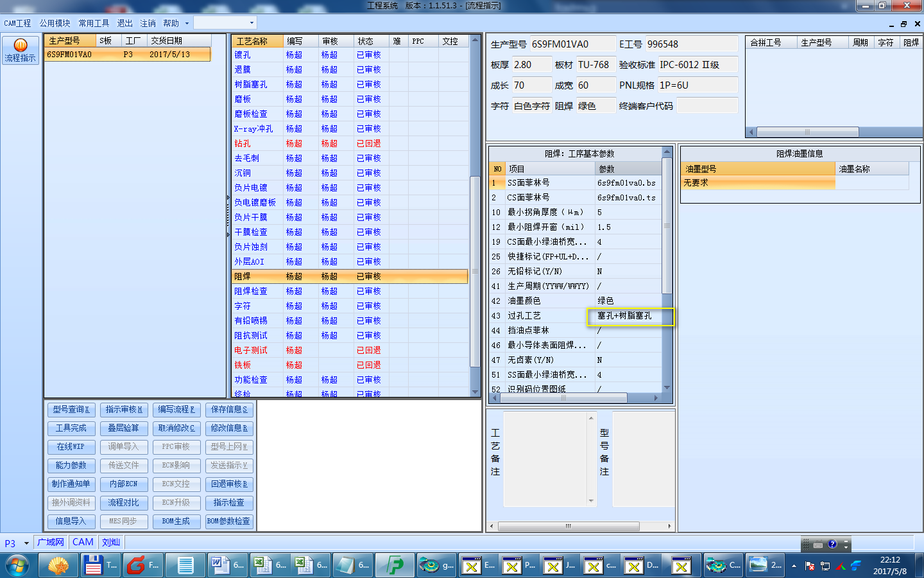Open the taskbar window labeled g...
The width and height of the screenshot is (924, 578).
[436, 565]
